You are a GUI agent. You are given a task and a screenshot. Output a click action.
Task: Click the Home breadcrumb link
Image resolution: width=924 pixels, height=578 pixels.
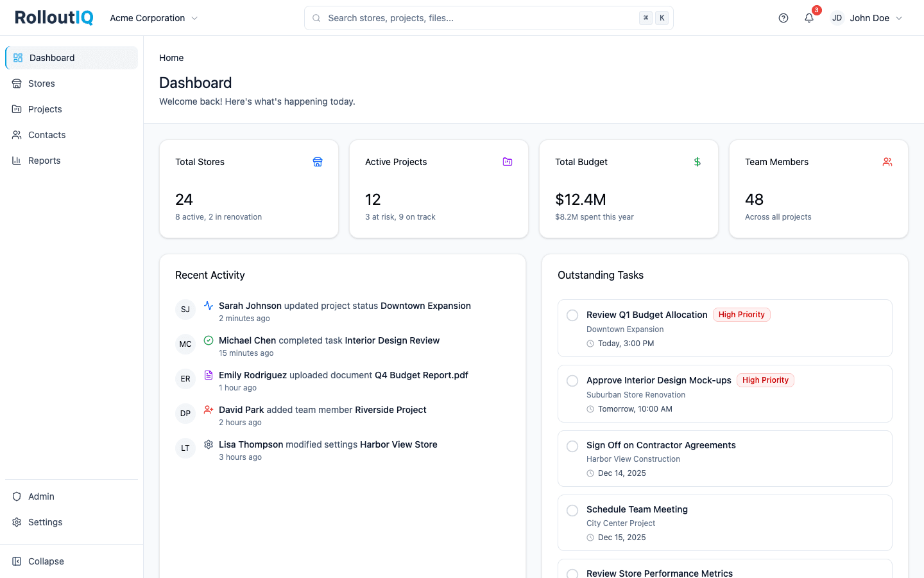171,58
